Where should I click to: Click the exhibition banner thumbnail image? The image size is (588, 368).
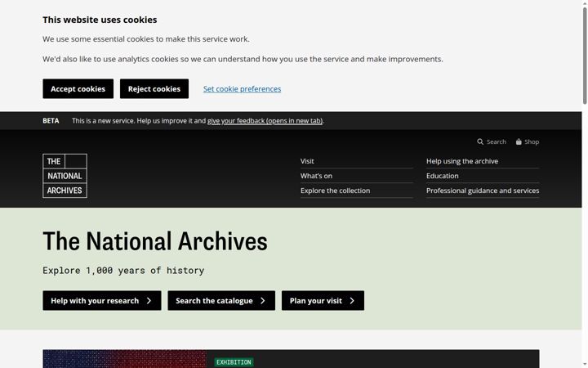tap(125, 359)
